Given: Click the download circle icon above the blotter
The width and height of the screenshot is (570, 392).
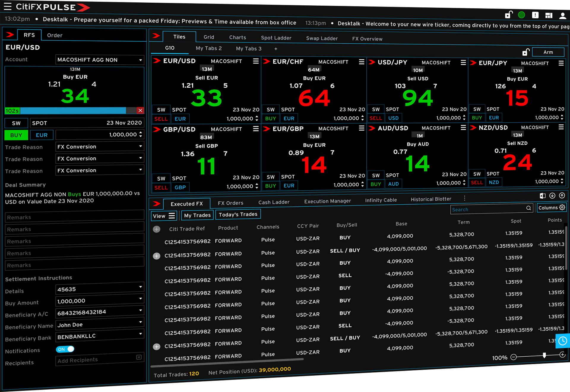Looking at the screenshot, I should pyautogui.click(x=552, y=196).
